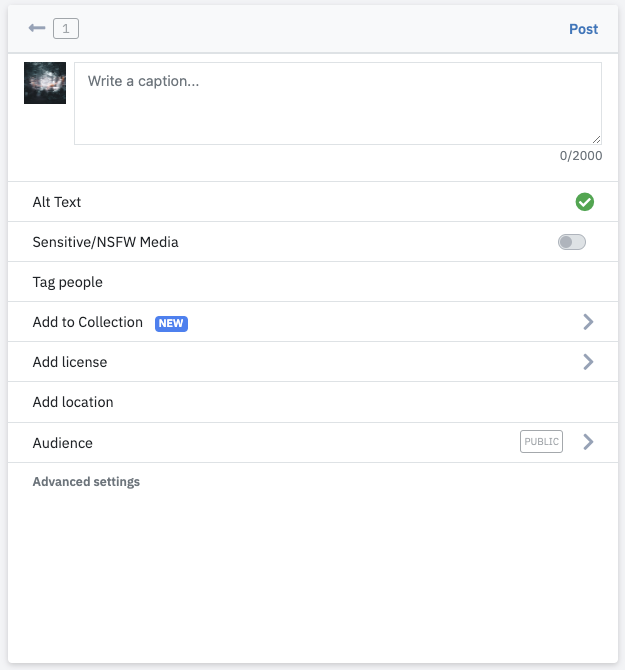Click the caption box resize handle
This screenshot has width=625, height=670.
pyautogui.click(x=596, y=139)
